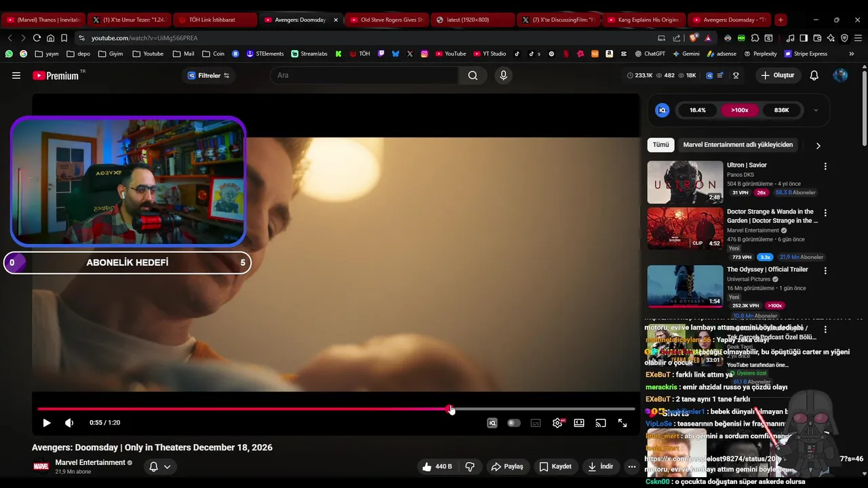Viewport: 868px width, 488px height.
Task: Play the Avengers: Doomsday video
Action: pyautogui.click(x=47, y=423)
